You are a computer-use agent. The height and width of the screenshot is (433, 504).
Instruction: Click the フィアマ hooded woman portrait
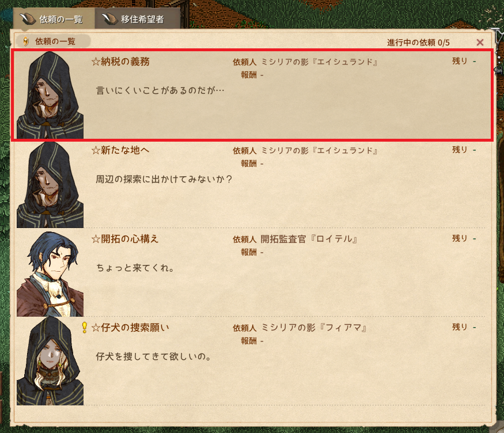[x=50, y=362]
